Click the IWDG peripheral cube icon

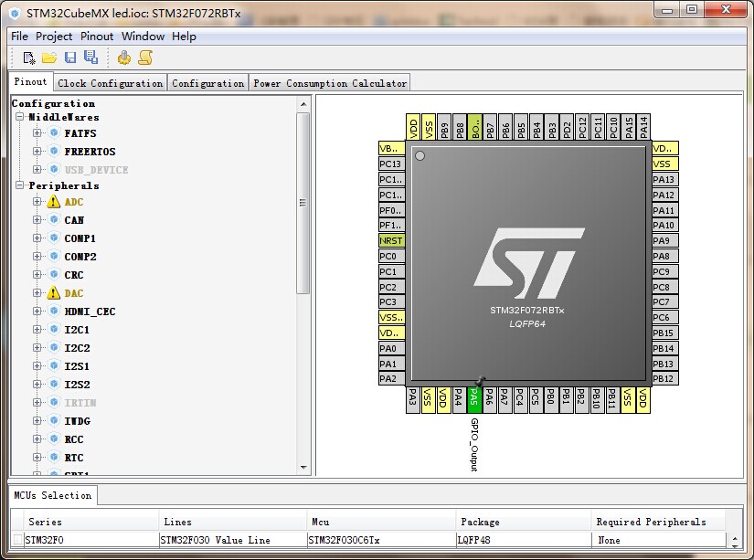click(54, 420)
